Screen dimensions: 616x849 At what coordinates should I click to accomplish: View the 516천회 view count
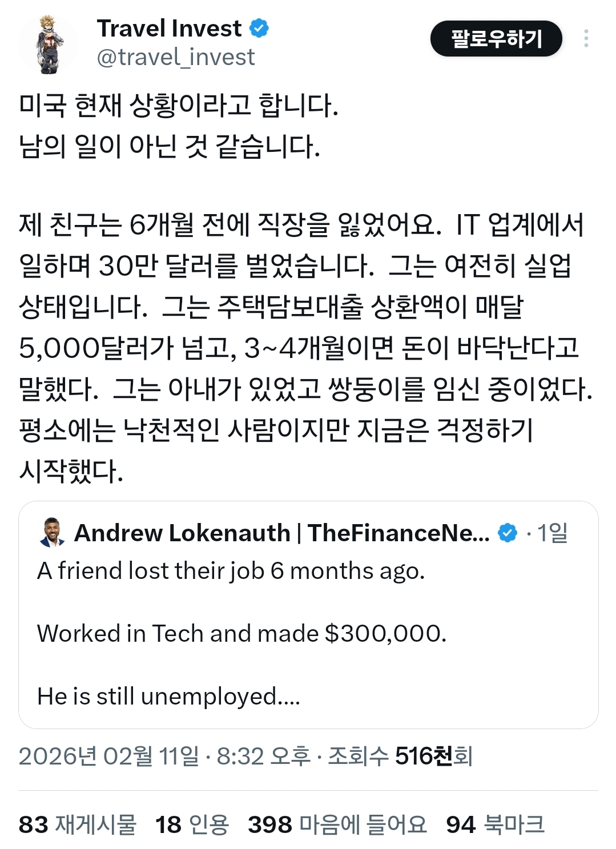click(433, 756)
